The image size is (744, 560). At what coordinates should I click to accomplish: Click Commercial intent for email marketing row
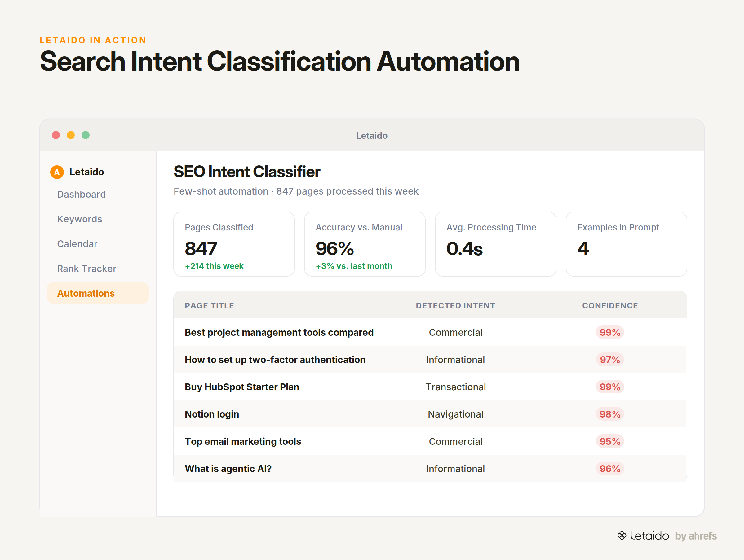[x=456, y=441]
